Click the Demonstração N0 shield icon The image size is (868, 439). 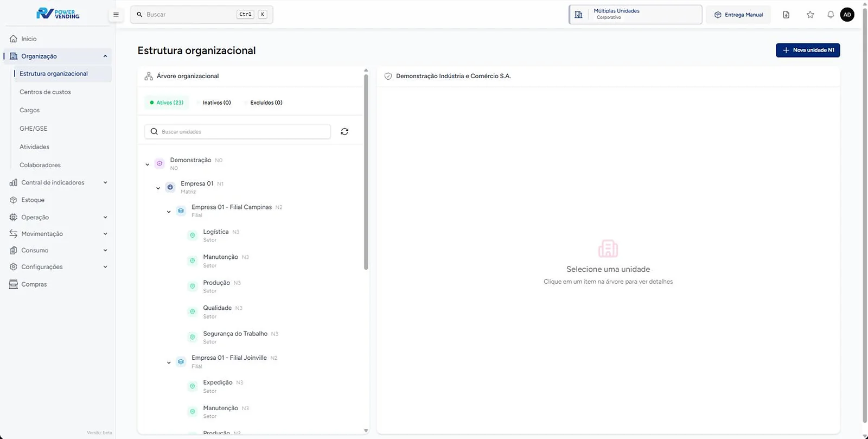coord(159,163)
